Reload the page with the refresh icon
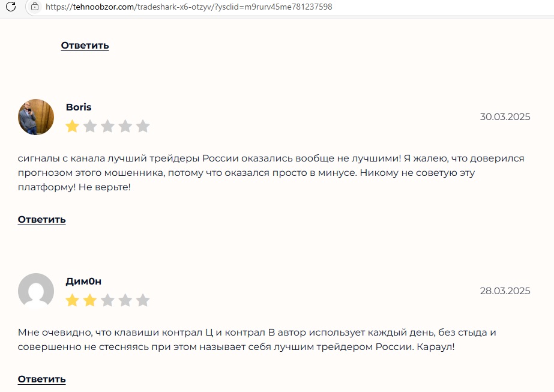 pos(10,7)
